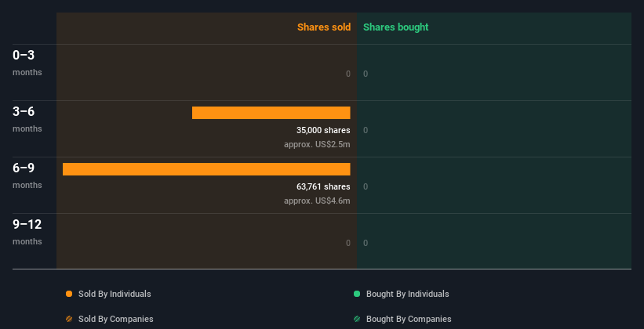Click the 63,761 shares value
This screenshot has width=644, height=329.
coord(323,186)
